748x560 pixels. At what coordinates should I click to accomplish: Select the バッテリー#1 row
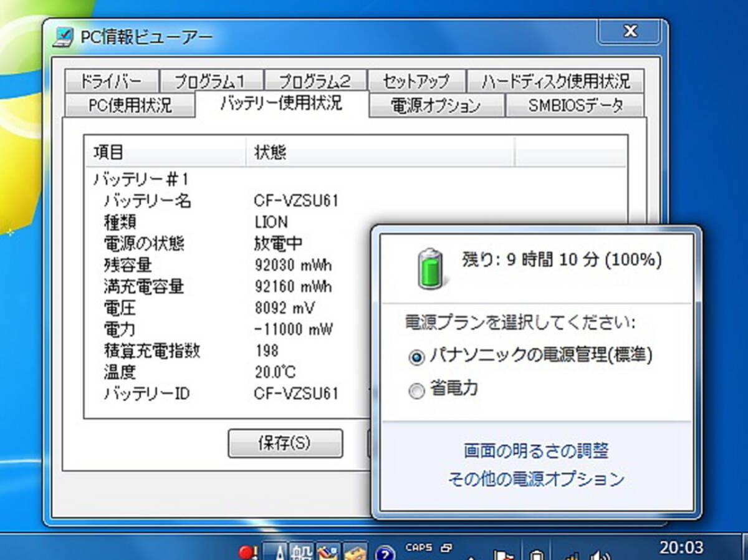click(141, 180)
